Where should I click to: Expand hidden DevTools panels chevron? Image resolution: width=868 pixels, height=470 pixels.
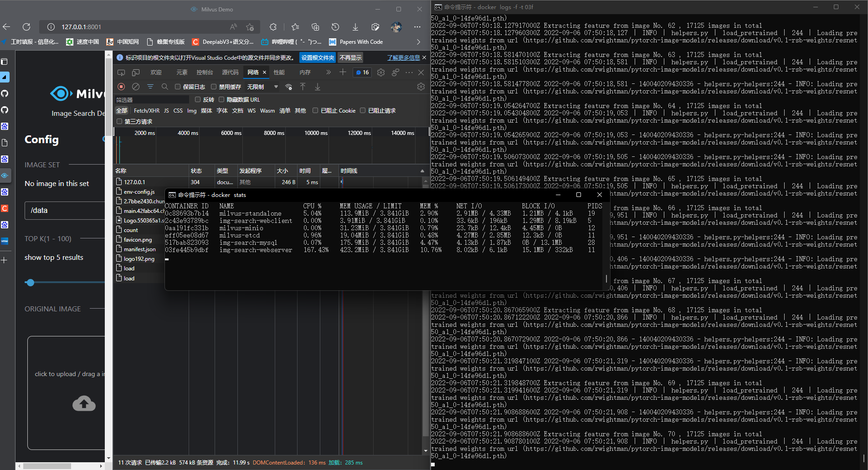coord(328,72)
